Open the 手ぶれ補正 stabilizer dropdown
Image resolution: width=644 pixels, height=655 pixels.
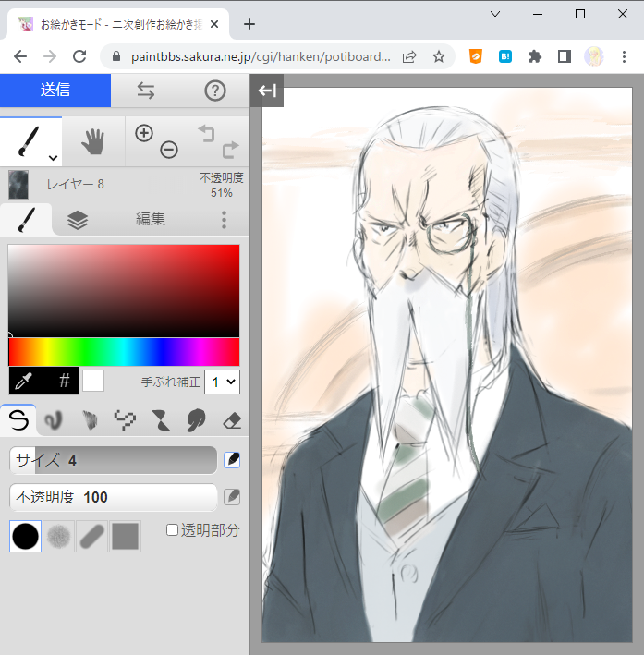tap(222, 381)
